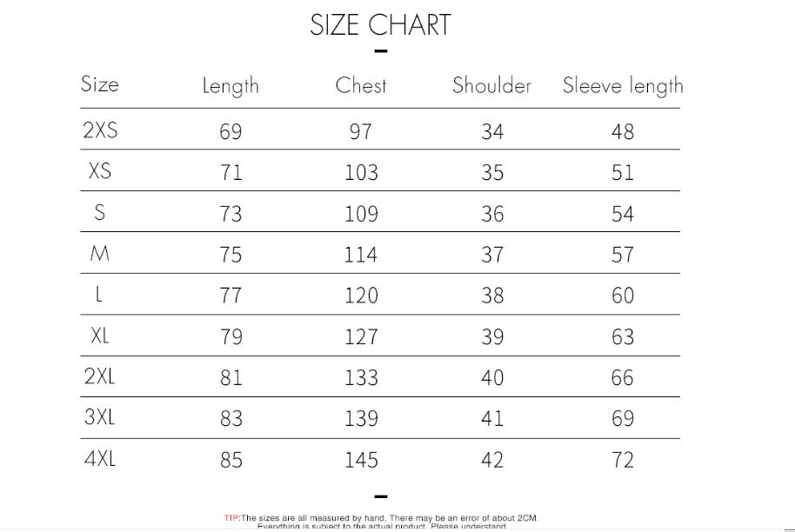Click the red TIP label text

[231, 518]
